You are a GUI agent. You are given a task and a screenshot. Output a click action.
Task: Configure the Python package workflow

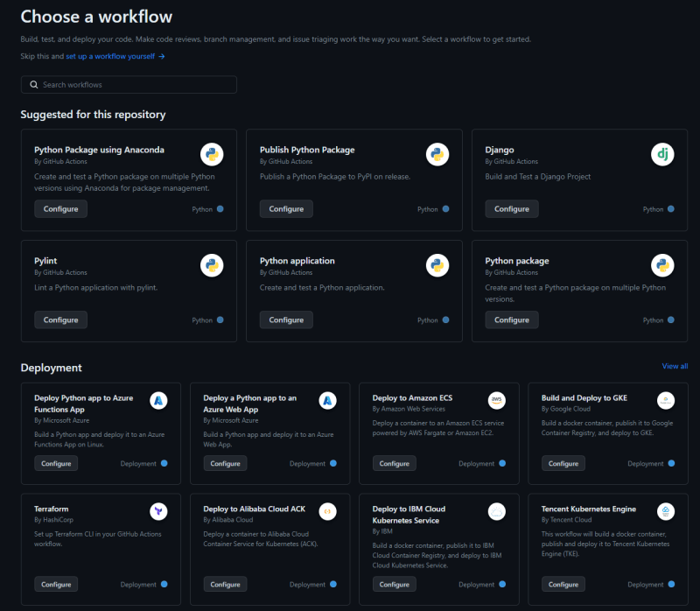(x=512, y=320)
